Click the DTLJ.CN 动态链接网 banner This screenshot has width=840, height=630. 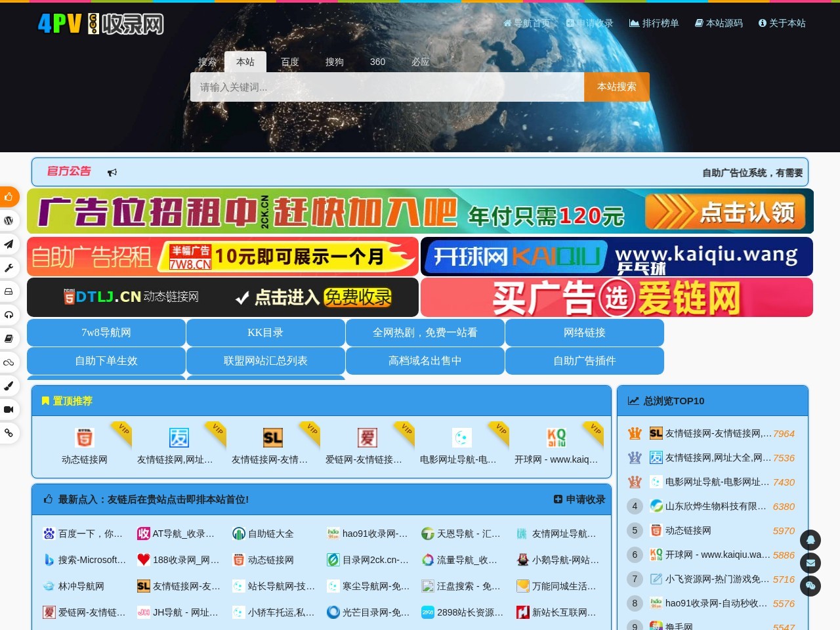[x=222, y=297]
